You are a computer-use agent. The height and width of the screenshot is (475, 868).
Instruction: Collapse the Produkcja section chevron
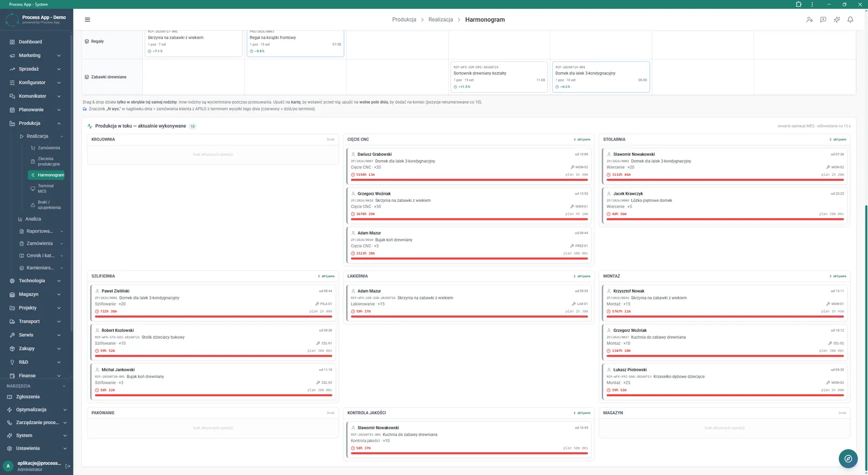point(59,123)
